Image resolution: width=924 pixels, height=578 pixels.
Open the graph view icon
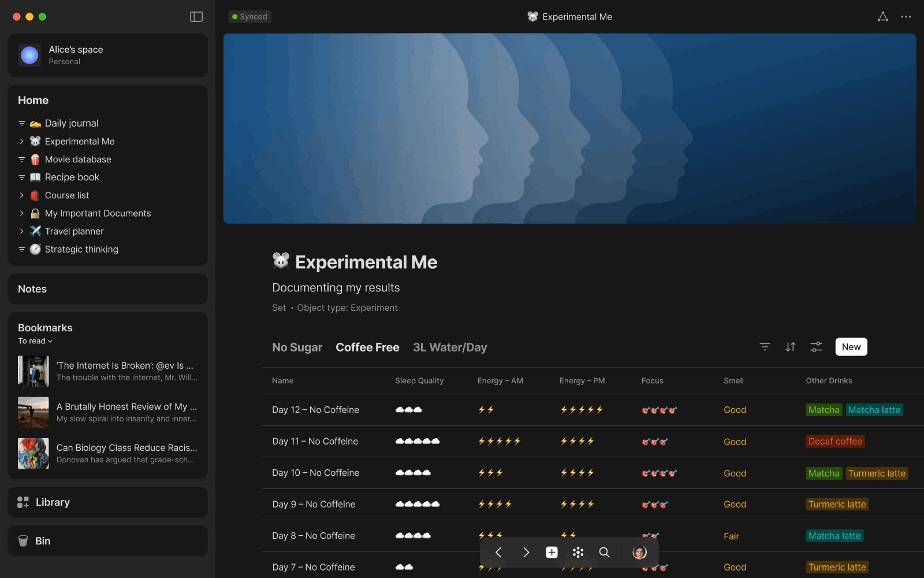click(882, 17)
